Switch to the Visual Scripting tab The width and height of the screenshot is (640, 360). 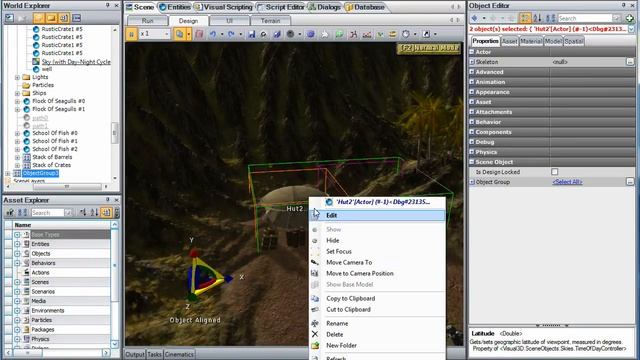click(224, 7)
